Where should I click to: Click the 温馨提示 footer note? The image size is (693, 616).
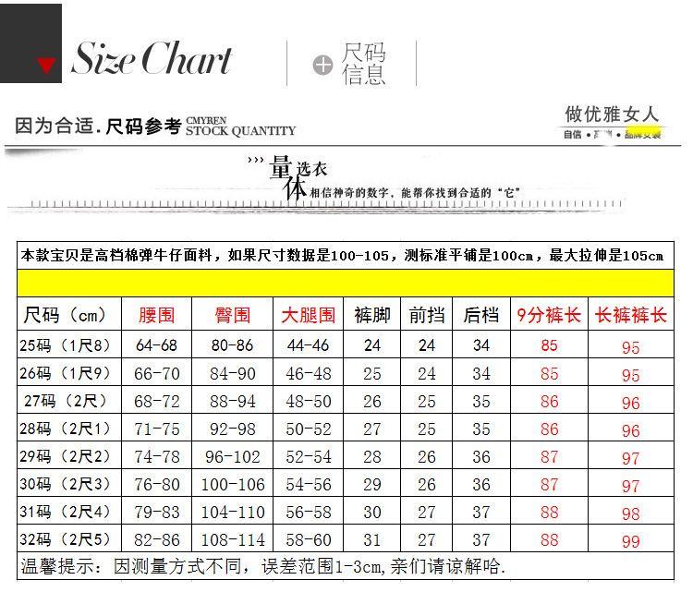(263, 566)
